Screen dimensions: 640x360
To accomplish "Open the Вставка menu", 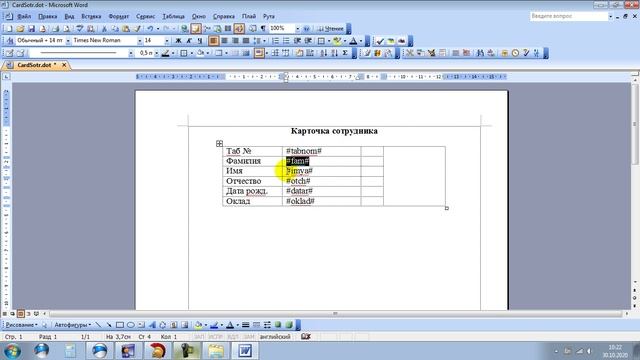I will pyautogui.click(x=91, y=16).
